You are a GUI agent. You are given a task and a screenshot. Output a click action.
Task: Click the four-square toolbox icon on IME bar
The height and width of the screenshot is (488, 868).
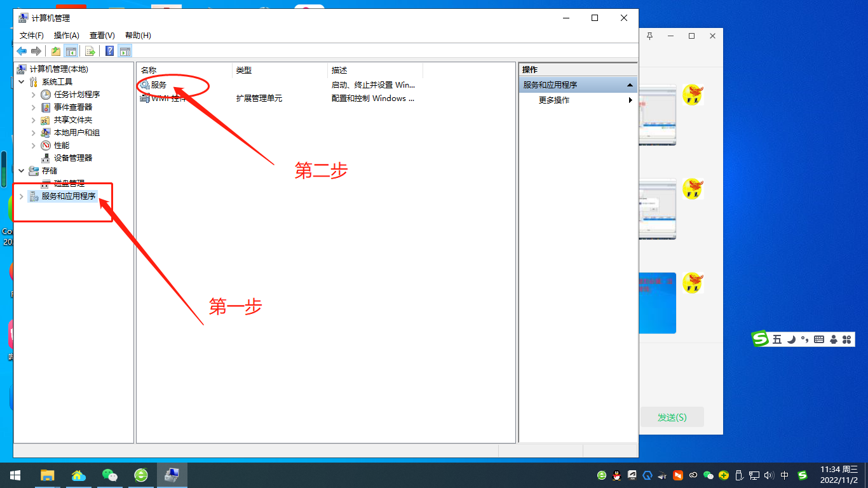[846, 340]
